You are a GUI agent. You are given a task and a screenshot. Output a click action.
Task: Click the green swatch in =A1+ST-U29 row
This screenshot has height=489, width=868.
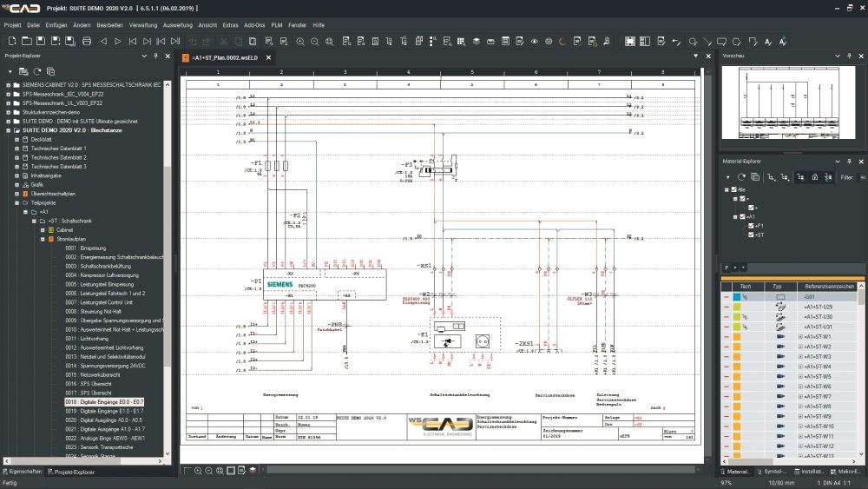pos(737,307)
